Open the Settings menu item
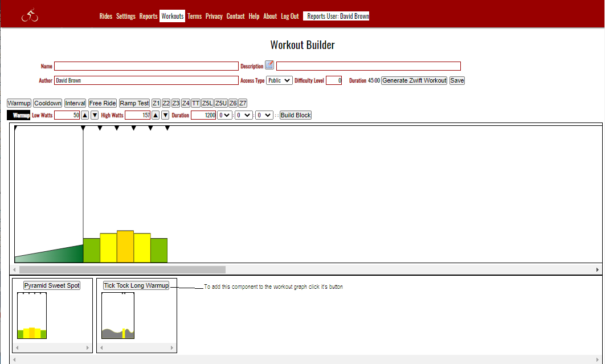605x364 pixels. [x=126, y=16]
